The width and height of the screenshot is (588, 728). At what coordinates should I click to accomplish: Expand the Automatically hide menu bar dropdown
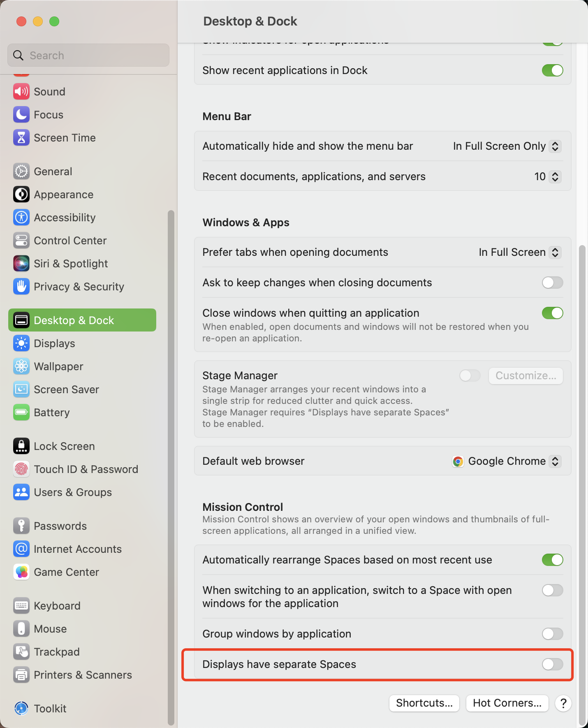(507, 146)
